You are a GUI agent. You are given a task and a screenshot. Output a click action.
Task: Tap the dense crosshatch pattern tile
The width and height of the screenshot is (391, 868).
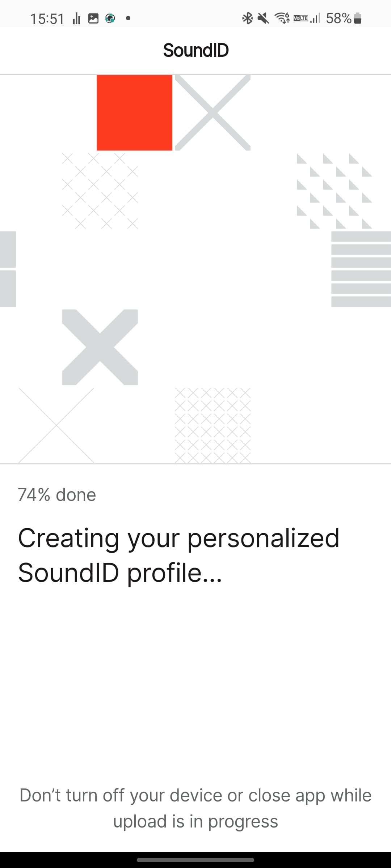click(213, 425)
